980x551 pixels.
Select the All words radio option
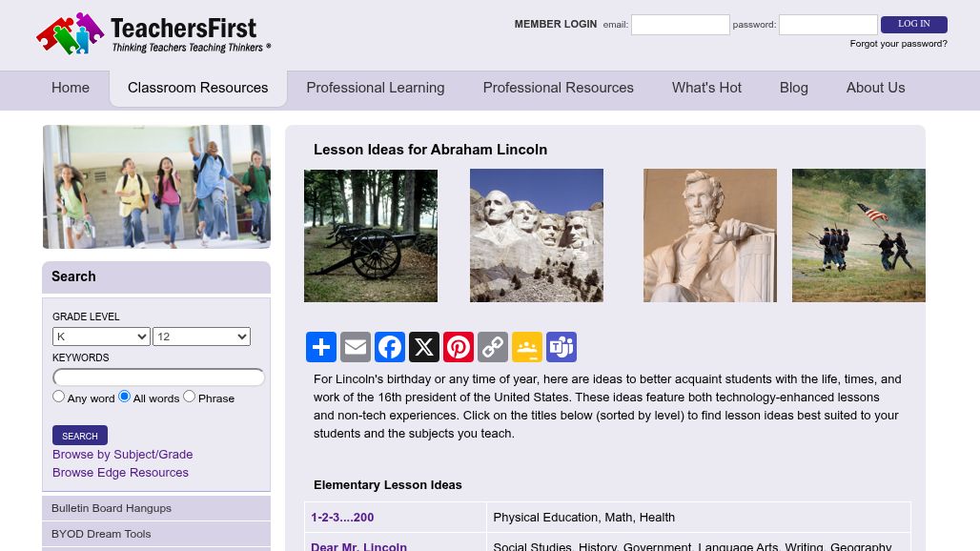pyautogui.click(x=124, y=396)
